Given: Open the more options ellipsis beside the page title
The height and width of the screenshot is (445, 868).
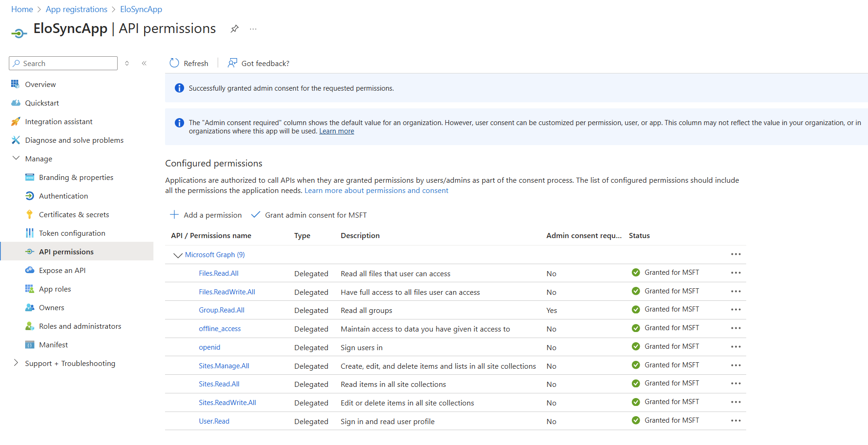Looking at the screenshot, I should [253, 29].
